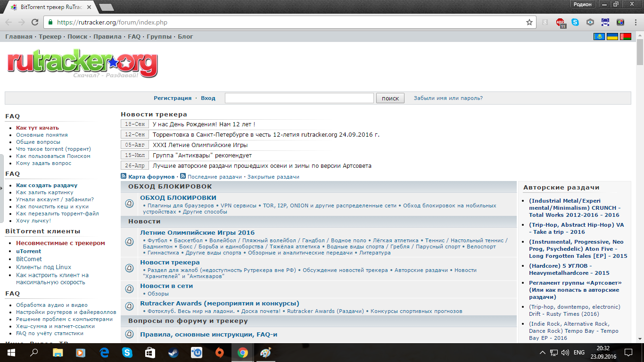Click the RSS icon beside Последние раздачи
Screen dimensions: 644x362
tap(183, 176)
